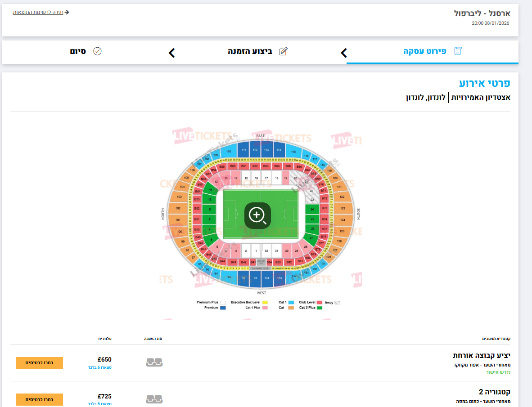Go to the סיום step

(x=78, y=52)
